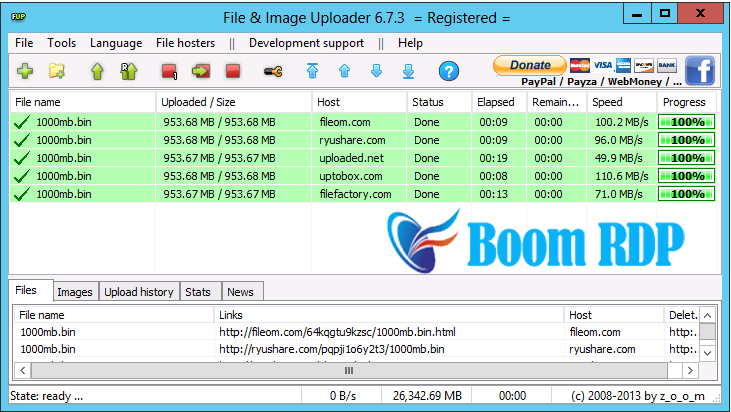The image size is (731, 412).
Task: Sort by Uploaded / Size column header
Action: [234, 102]
